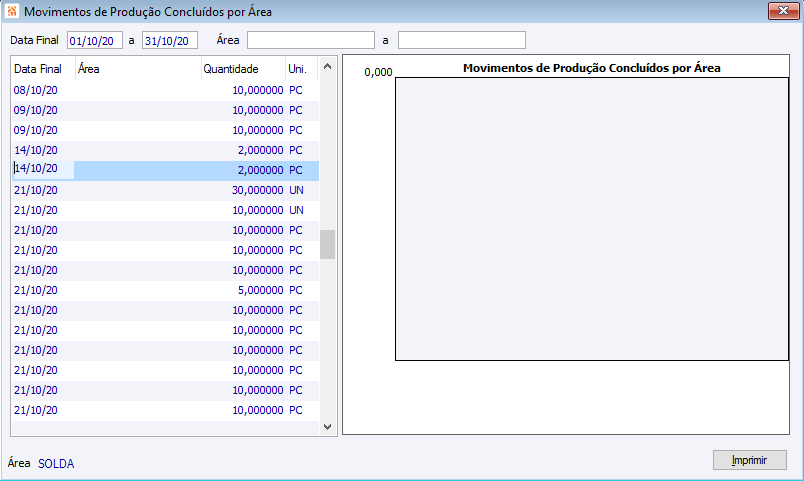804x481 pixels.
Task: Click the SOLDA area label
Action: coord(56,464)
